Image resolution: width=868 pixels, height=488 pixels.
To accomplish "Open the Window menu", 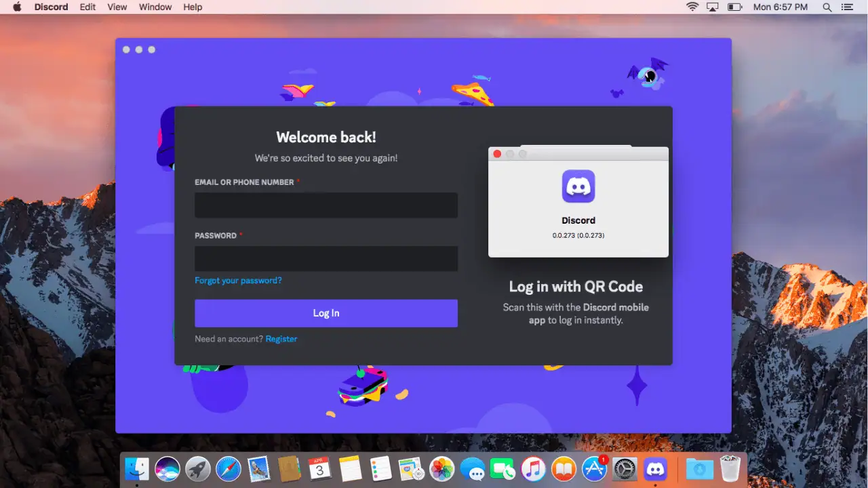I will point(155,7).
